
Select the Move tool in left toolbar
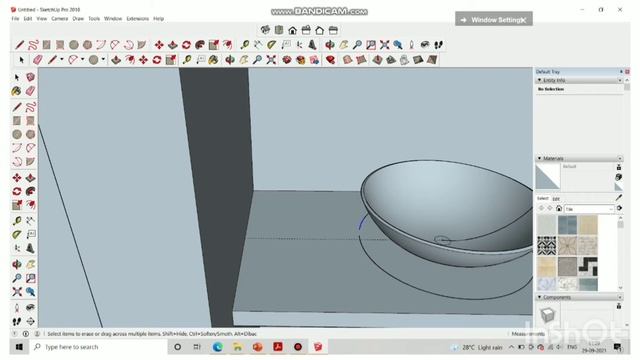17,178
